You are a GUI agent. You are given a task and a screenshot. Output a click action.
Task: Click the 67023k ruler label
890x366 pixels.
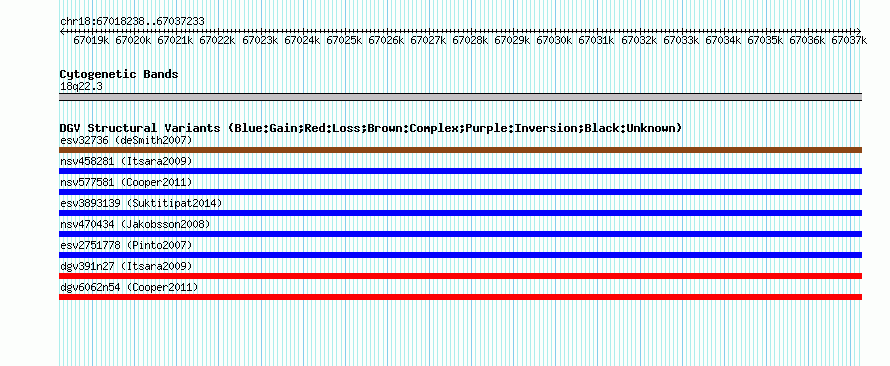click(260, 40)
